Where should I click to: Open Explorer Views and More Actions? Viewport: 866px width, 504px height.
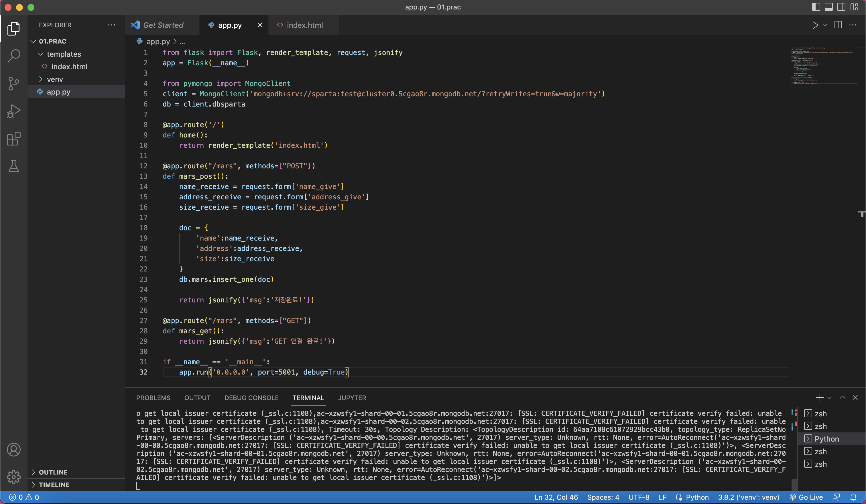click(x=112, y=25)
